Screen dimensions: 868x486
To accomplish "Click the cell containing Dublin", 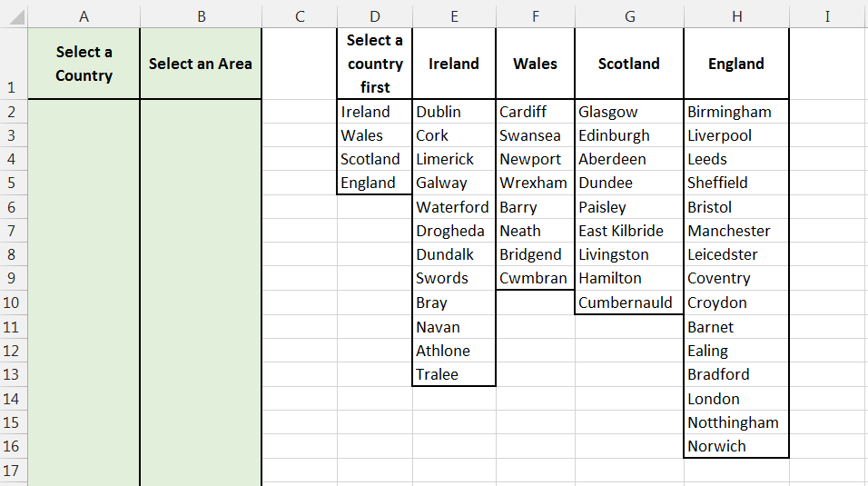I will click(x=454, y=112).
